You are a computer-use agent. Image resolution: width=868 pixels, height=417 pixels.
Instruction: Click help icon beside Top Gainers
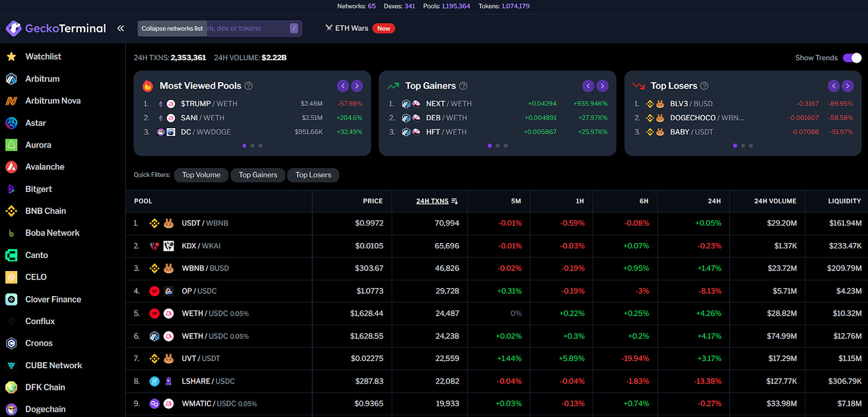coord(463,86)
